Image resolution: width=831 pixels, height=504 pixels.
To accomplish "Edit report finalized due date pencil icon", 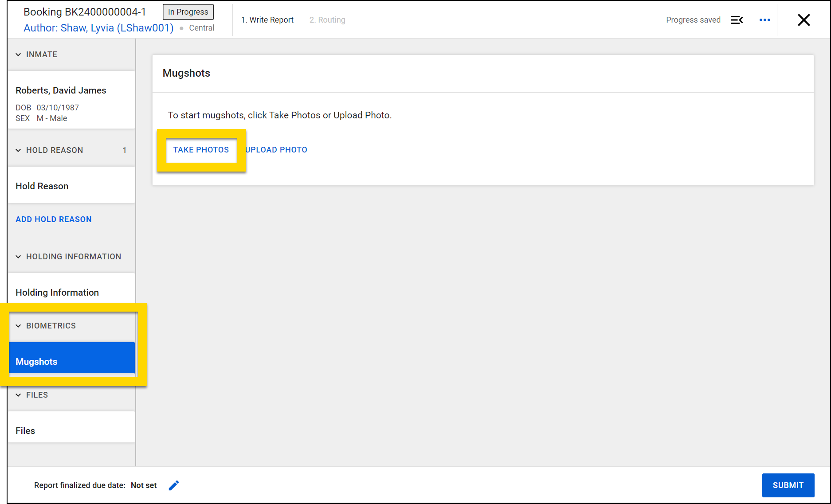I will tap(174, 485).
